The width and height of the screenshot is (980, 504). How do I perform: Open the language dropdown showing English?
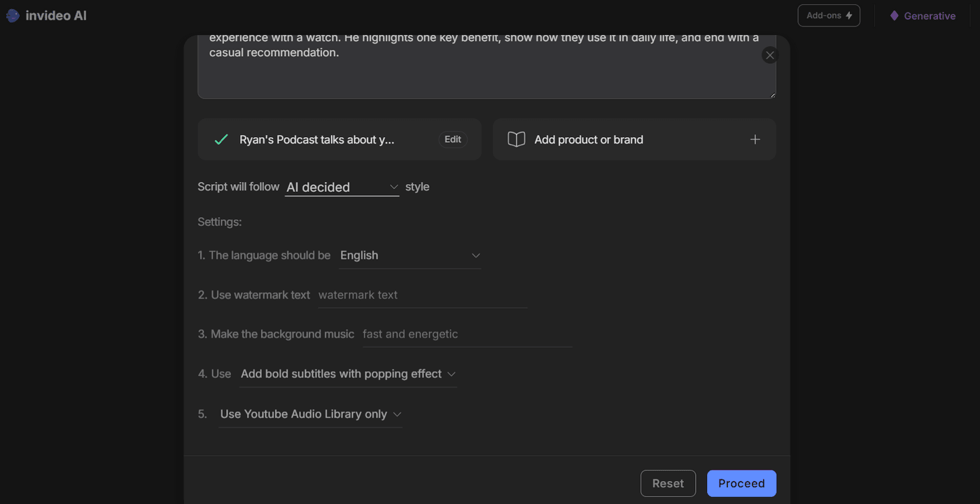pos(409,255)
